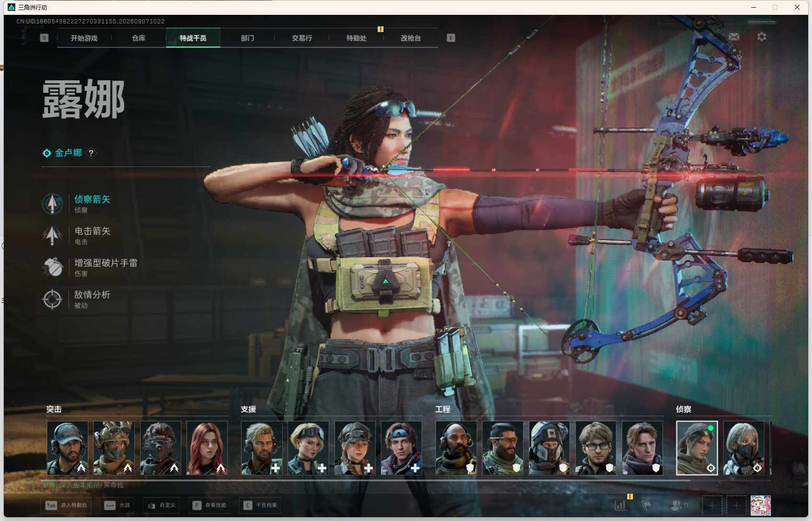
Task: Switch to the 仓库 tab
Action: point(139,38)
